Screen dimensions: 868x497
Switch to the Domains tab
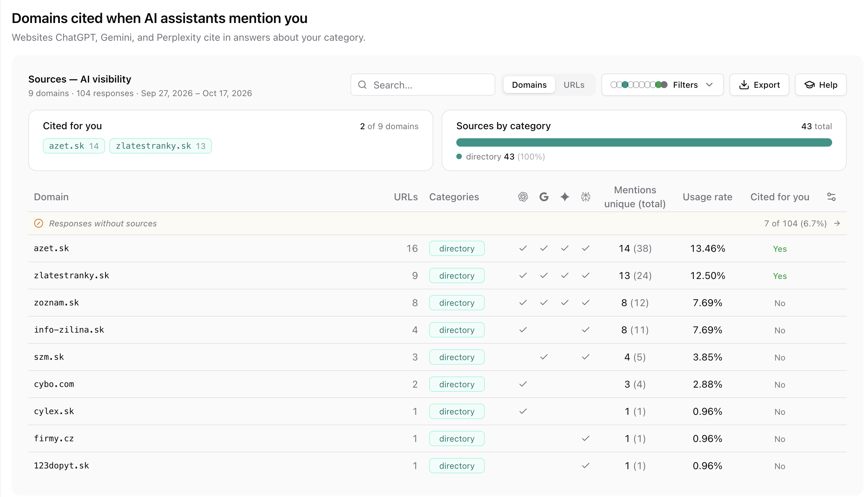click(529, 85)
